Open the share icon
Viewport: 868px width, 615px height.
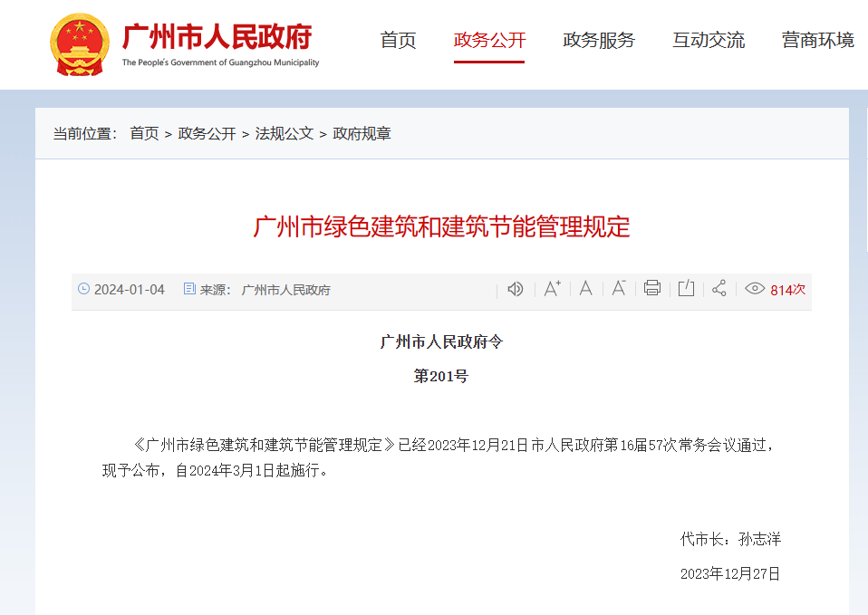(x=719, y=288)
